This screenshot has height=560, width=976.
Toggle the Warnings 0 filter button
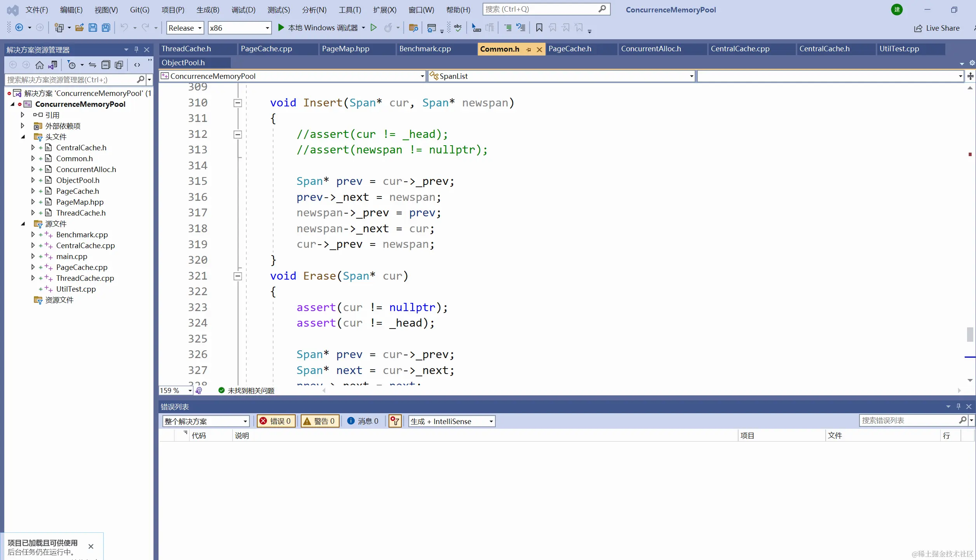click(x=319, y=421)
